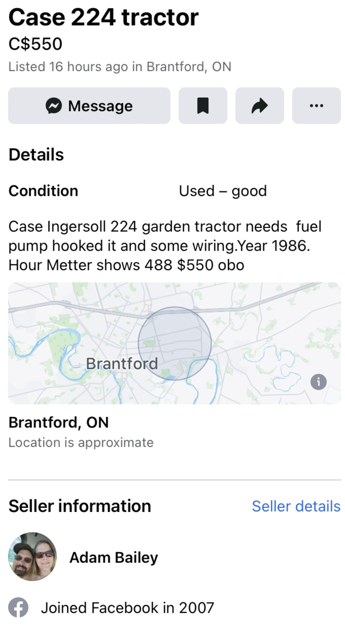Share the Case 224 tractor listing
The image size is (345, 644).
[x=260, y=105]
